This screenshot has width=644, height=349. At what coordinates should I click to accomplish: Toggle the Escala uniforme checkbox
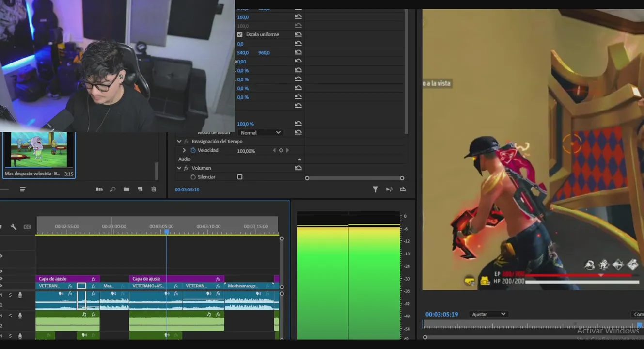tap(240, 34)
